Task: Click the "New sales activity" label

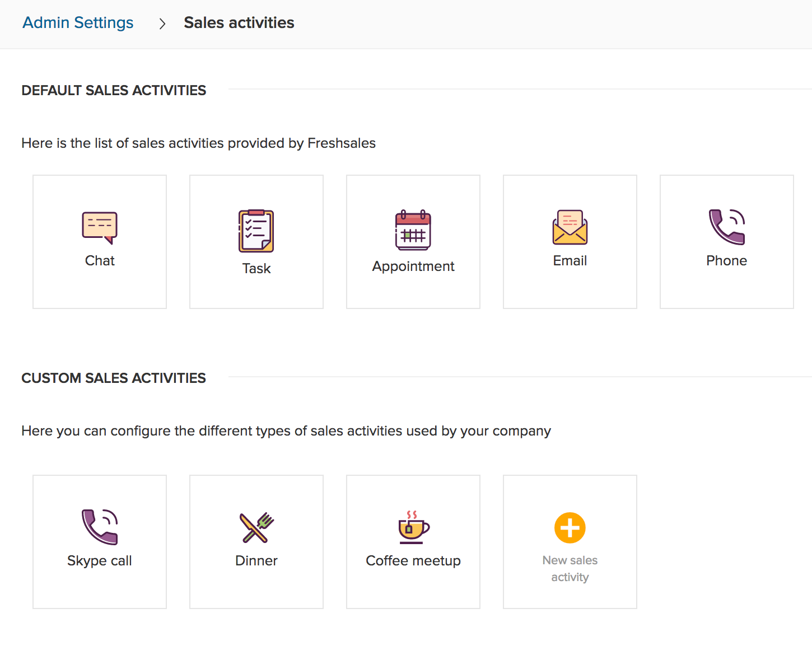Action: click(x=570, y=569)
